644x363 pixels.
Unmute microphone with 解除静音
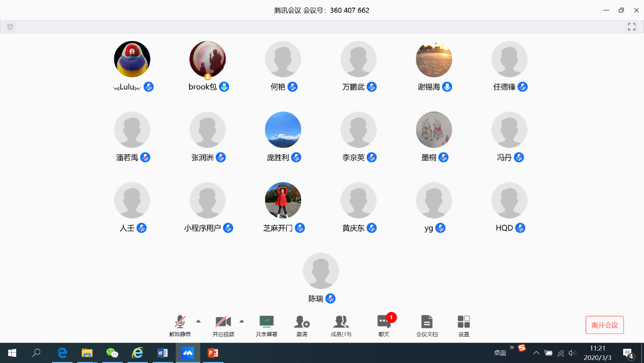[x=180, y=325]
